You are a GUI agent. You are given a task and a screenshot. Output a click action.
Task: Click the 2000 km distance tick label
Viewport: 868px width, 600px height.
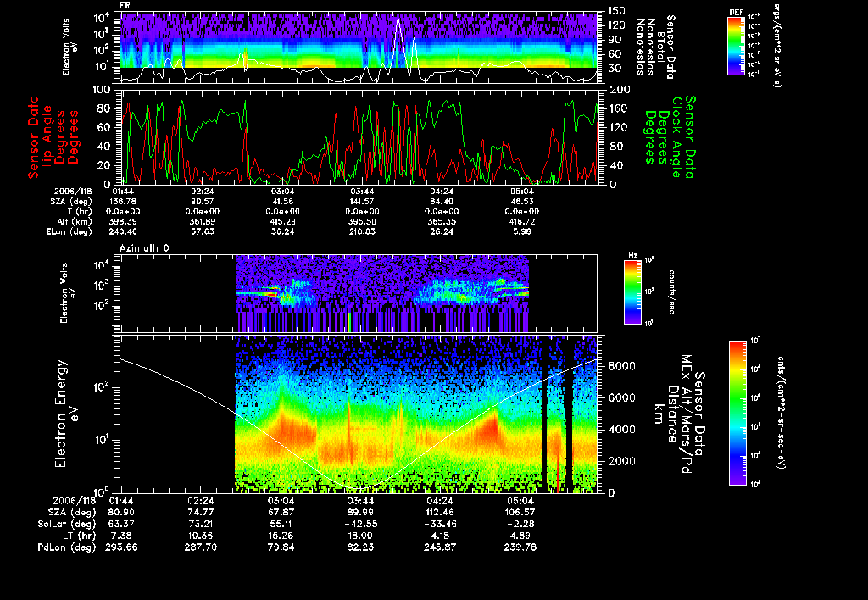[622, 461]
